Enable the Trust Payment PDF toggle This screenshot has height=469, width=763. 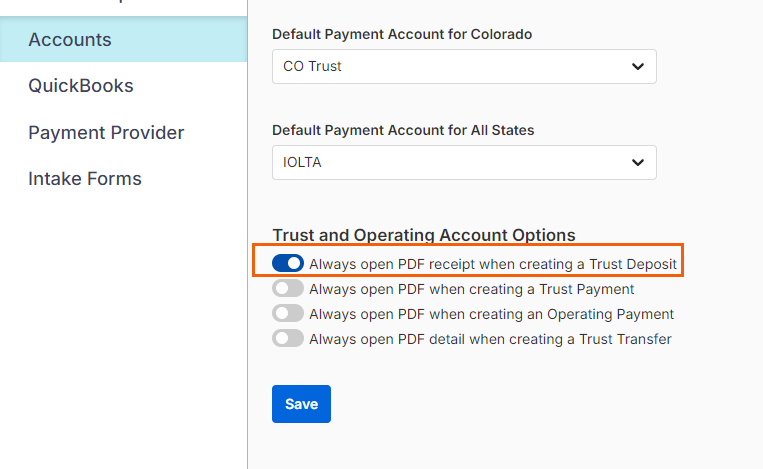(288, 289)
